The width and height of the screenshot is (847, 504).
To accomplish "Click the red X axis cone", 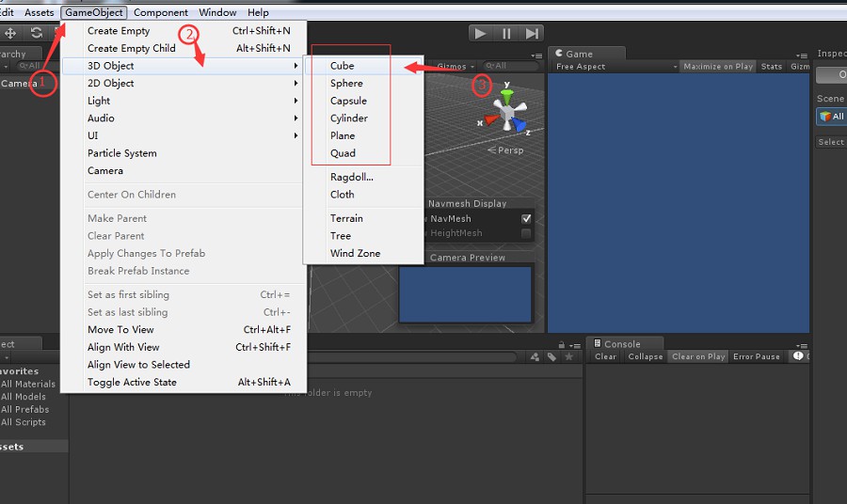I will [491, 119].
